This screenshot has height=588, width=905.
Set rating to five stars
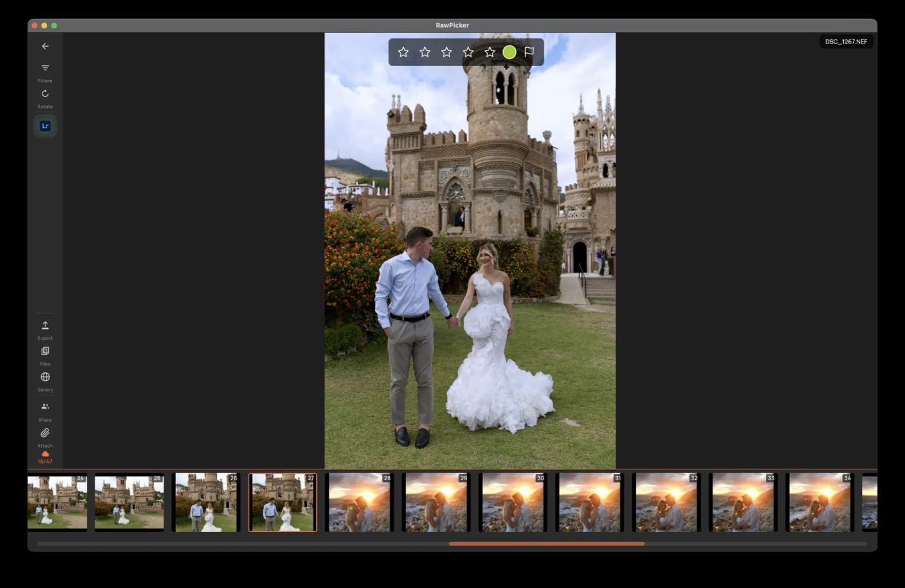point(490,52)
